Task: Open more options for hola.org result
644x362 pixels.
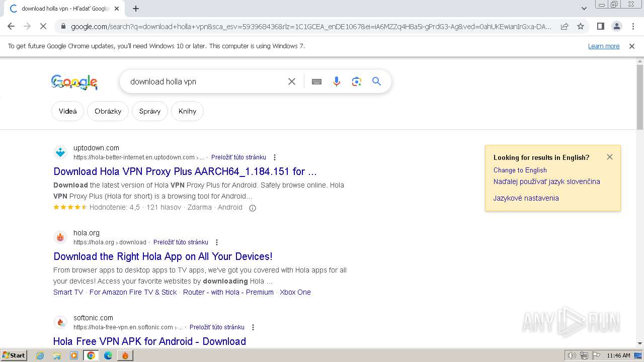Action: click(217, 242)
